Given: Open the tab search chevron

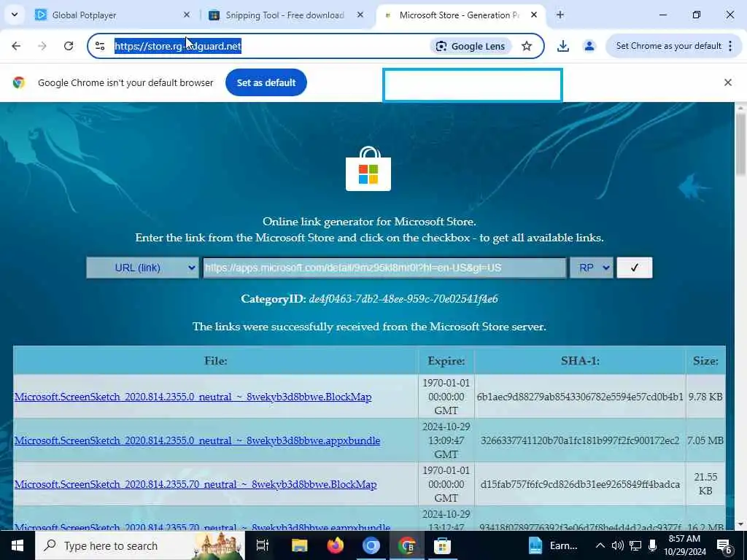Looking at the screenshot, I should pyautogui.click(x=15, y=15).
